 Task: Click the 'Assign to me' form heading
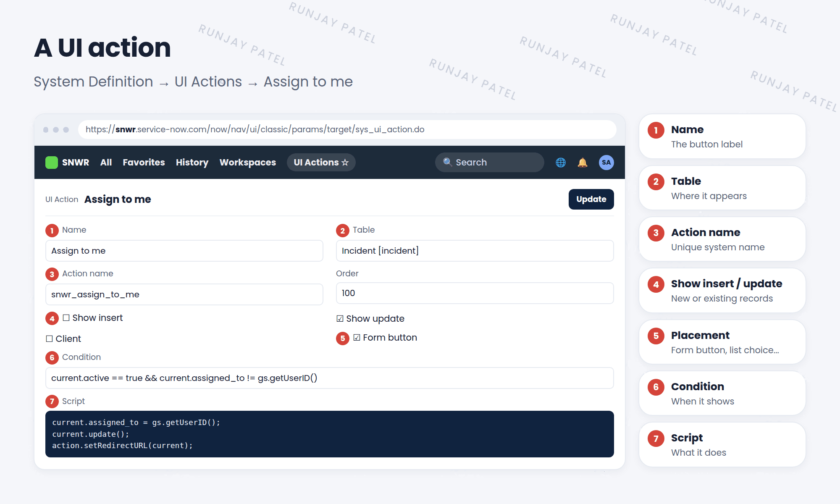(x=118, y=199)
